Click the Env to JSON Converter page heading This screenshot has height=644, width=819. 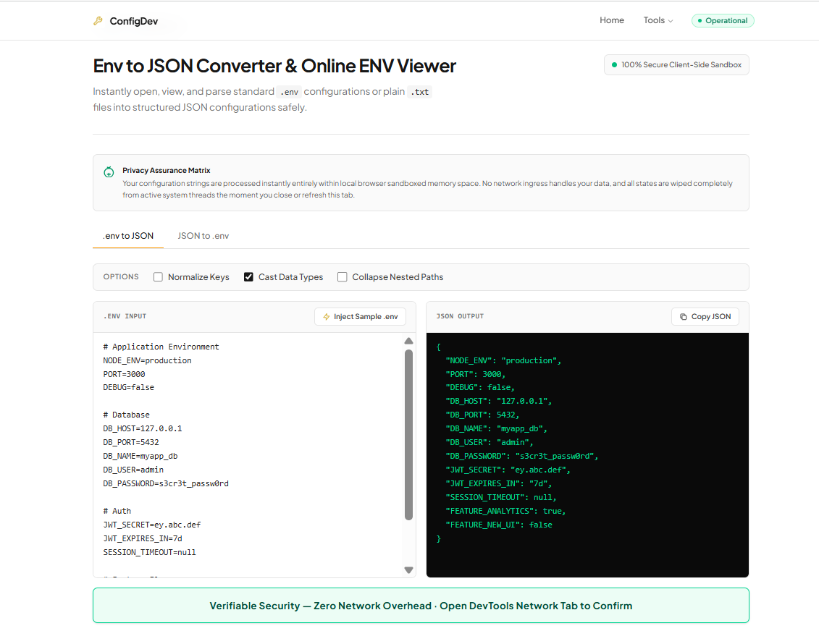pyautogui.click(x=274, y=67)
